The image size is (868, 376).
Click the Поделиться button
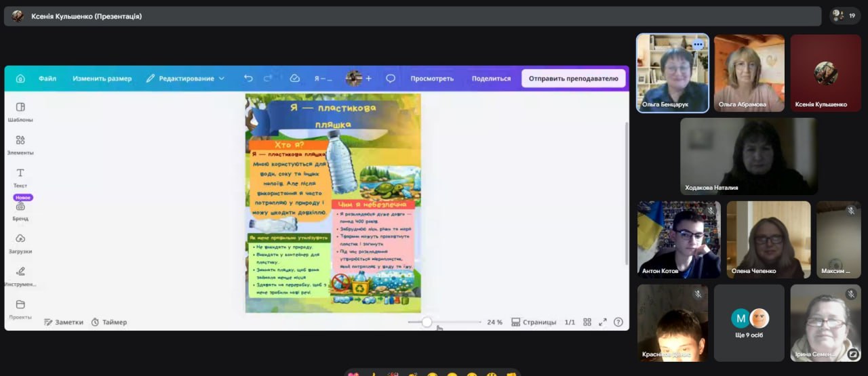click(491, 79)
